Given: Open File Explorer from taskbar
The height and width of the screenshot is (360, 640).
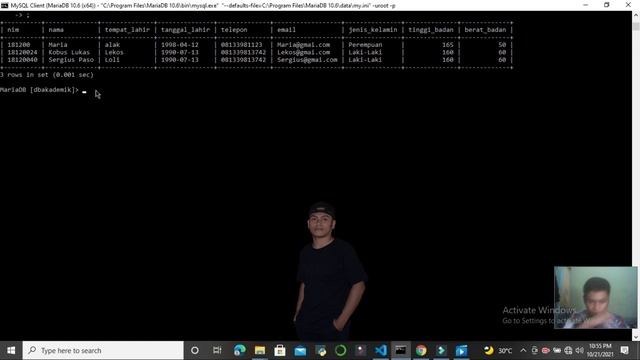Looking at the screenshot, I should (x=260, y=350).
